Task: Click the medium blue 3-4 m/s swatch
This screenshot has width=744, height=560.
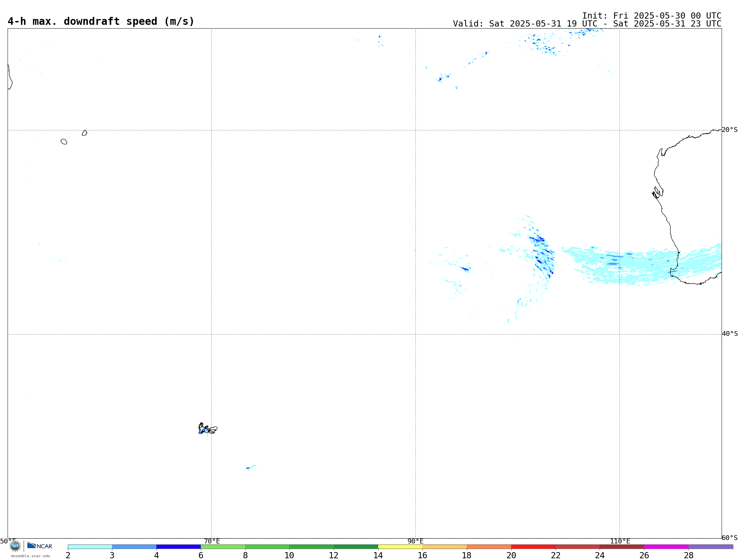Action: coord(134,547)
